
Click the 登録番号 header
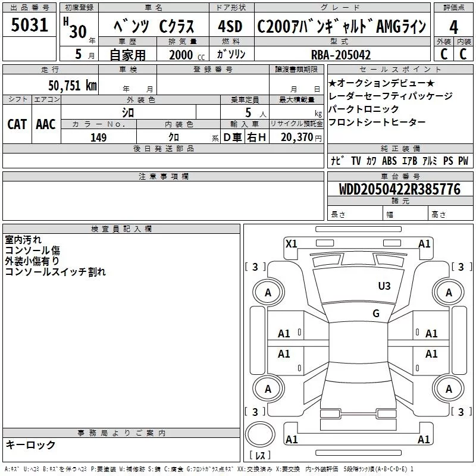point(213,69)
